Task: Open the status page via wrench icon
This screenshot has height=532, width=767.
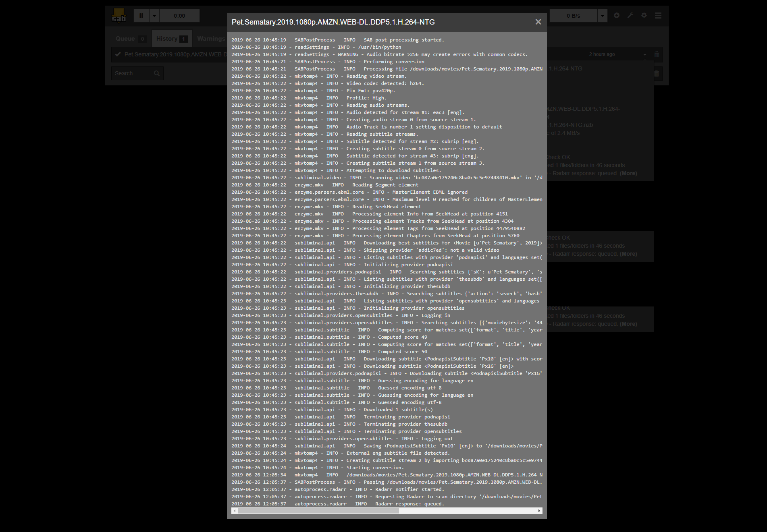Action: coord(630,15)
